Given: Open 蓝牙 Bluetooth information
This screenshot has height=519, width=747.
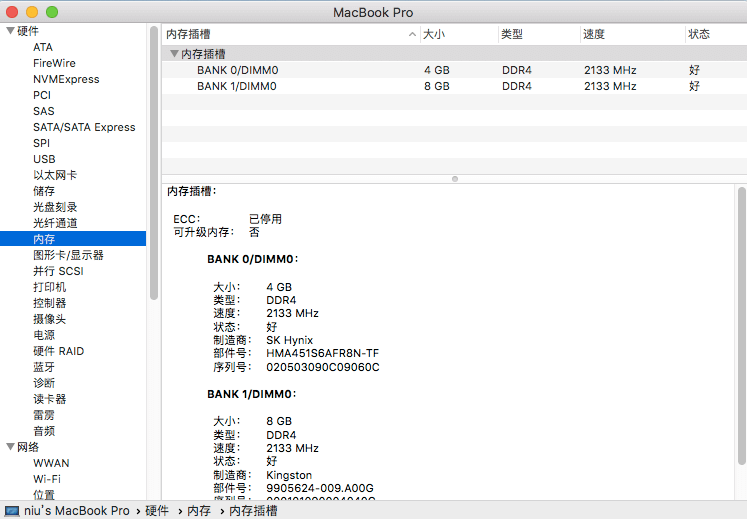Looking at the screenshot, I should tap(44, 367).
